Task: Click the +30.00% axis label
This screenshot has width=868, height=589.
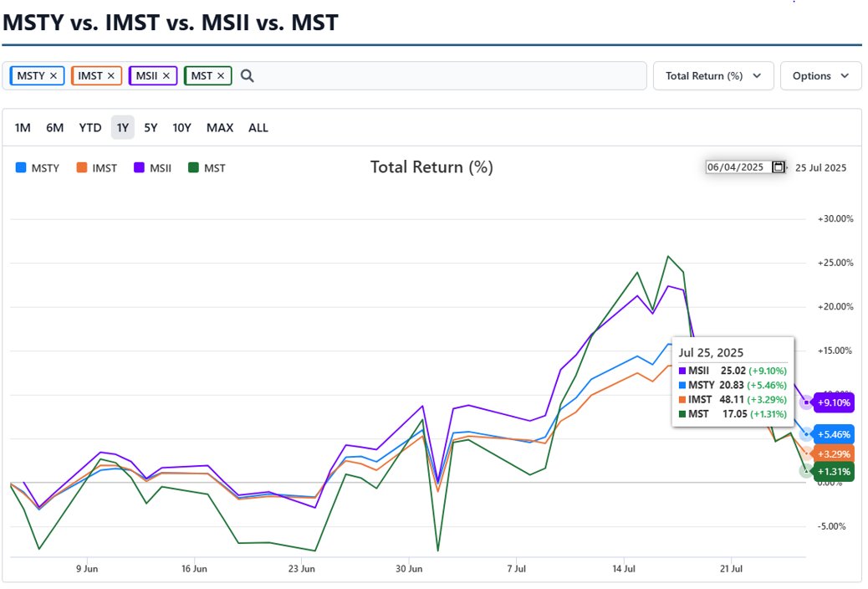Action: click(835, 219)
